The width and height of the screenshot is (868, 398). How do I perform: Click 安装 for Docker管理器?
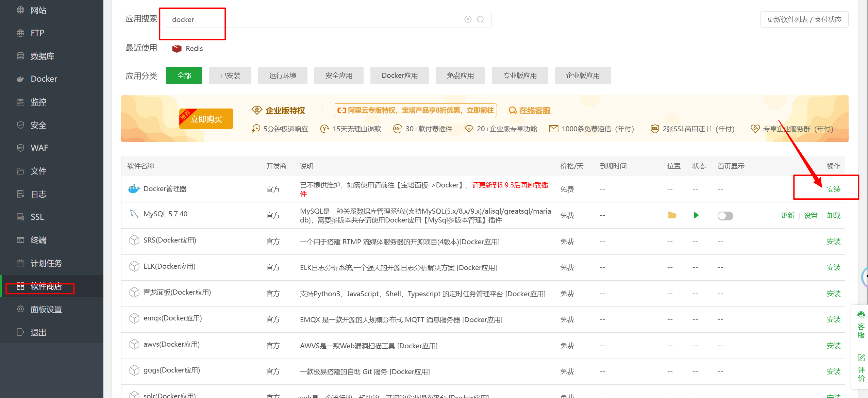click(833, 189)
